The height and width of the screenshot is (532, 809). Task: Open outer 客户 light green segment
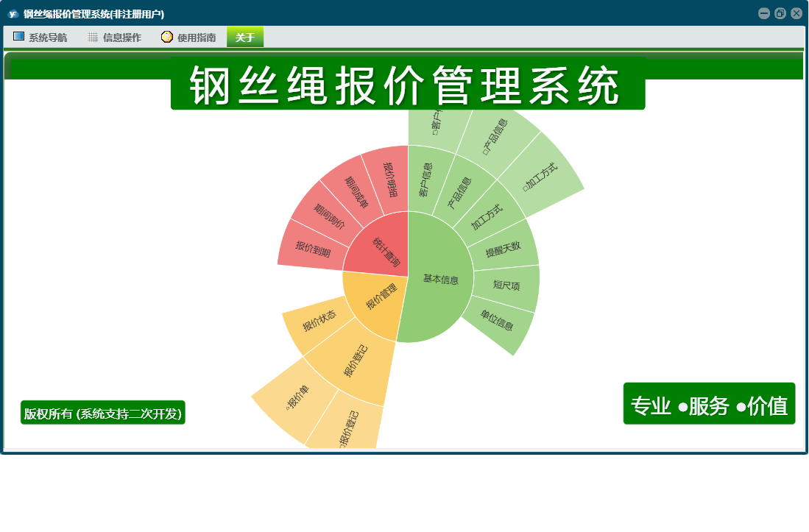coord(436,124)
